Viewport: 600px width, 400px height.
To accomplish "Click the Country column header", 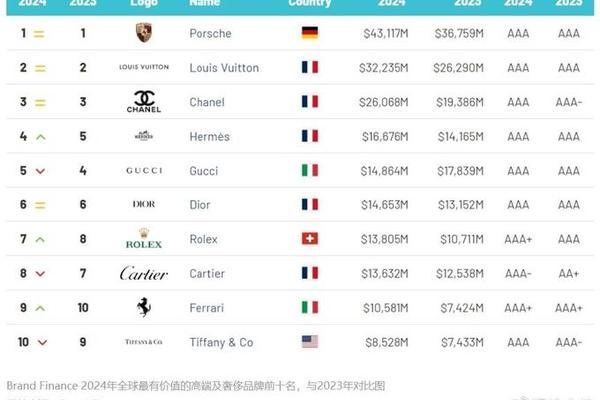I will point(310,3).
